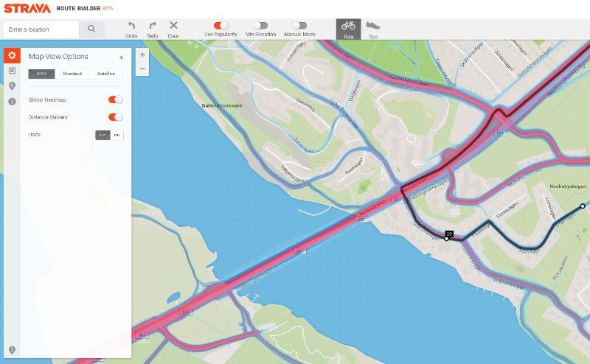Open the map settings gear icon
This screenshot has width=590, height=364.
point(12,56)
